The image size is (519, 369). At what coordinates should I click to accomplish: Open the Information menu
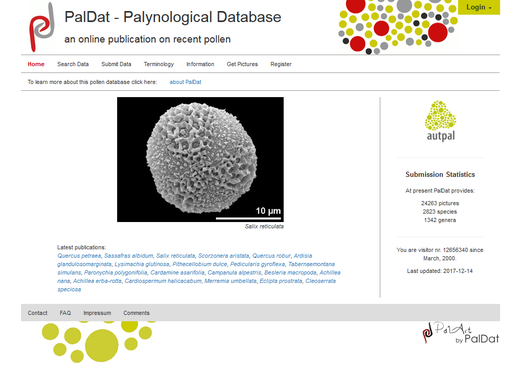pyautogui.click(x=200, y=64)
